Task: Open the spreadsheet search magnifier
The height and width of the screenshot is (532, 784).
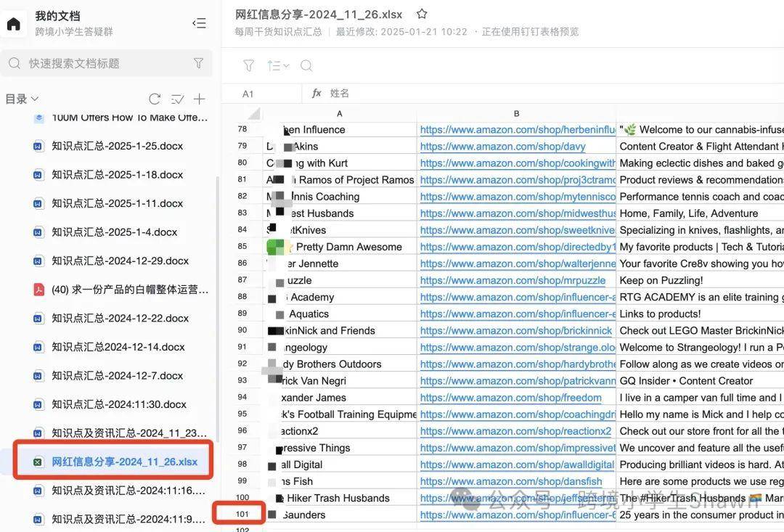Action: pyautogui.click(x=306, y=65)
